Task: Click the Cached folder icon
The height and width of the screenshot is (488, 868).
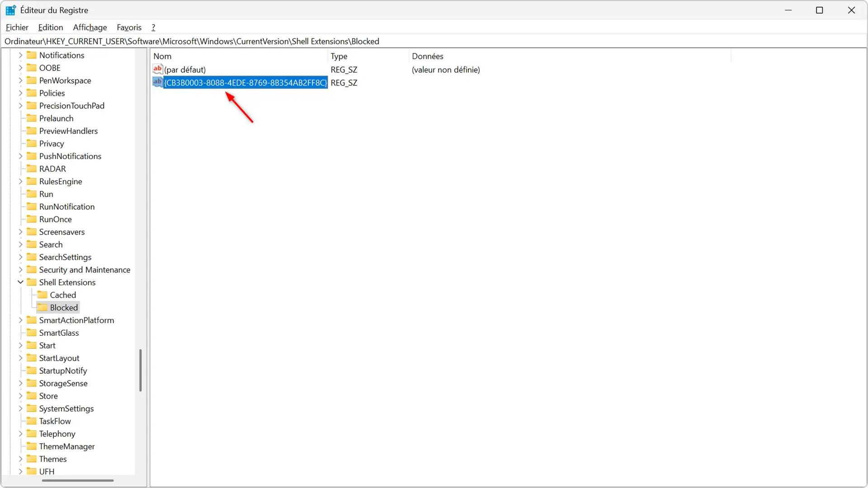Action: tap(42, 295)
